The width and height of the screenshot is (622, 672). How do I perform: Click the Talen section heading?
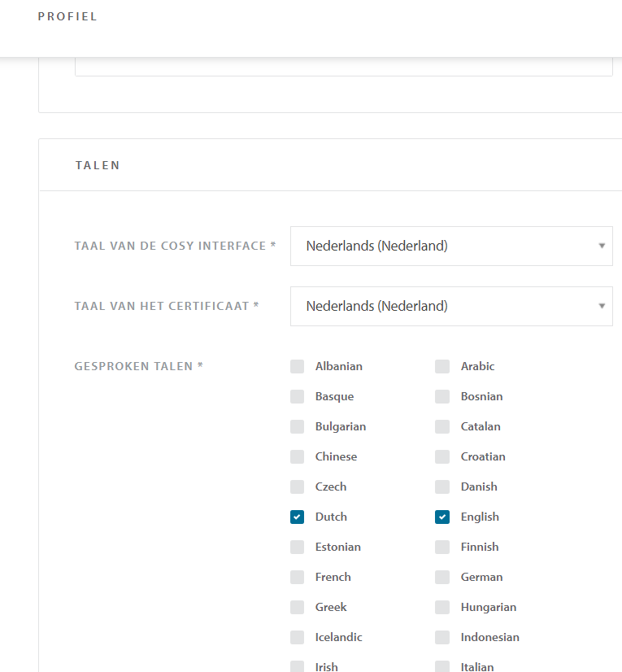click(98, 165)
